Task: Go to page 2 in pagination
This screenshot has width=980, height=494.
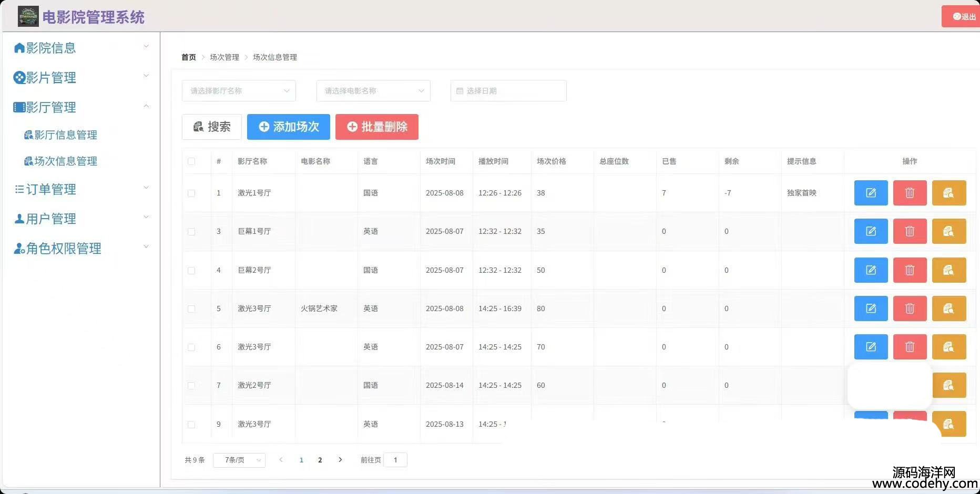Action: pos(320,460)
